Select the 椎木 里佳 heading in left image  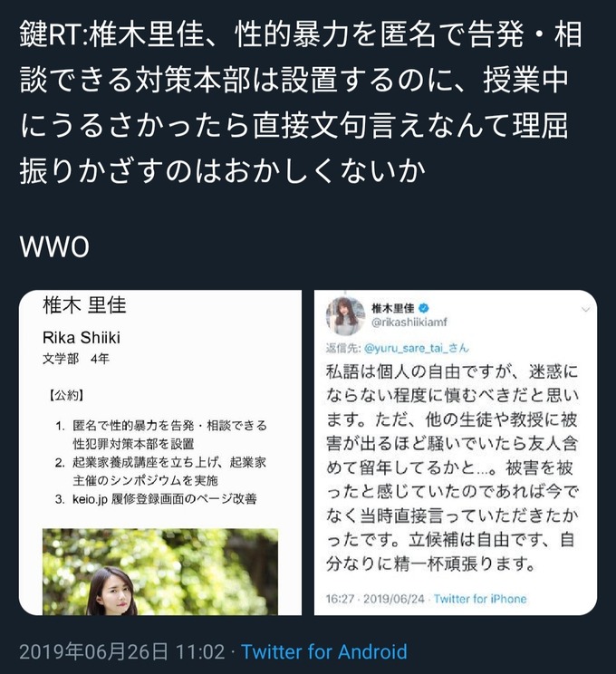(x=84, y=304)
